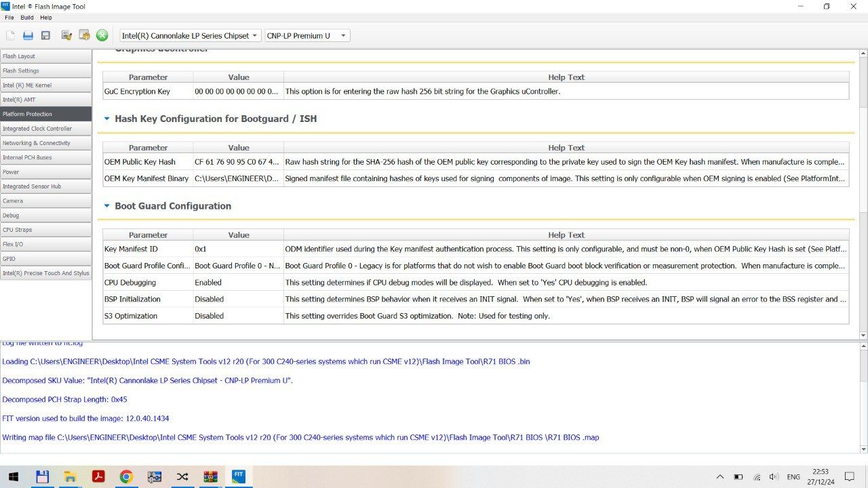The height and width of the screenshot is (488, 868).
Task: Switch to the GPIO tab
Action: 45,259
